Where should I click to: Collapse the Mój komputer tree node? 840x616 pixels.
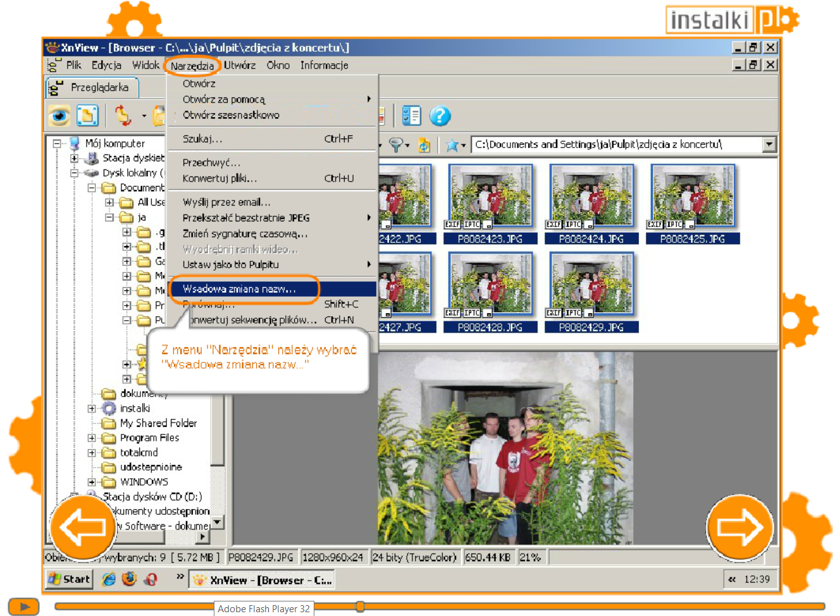click(x=57, y=144)
